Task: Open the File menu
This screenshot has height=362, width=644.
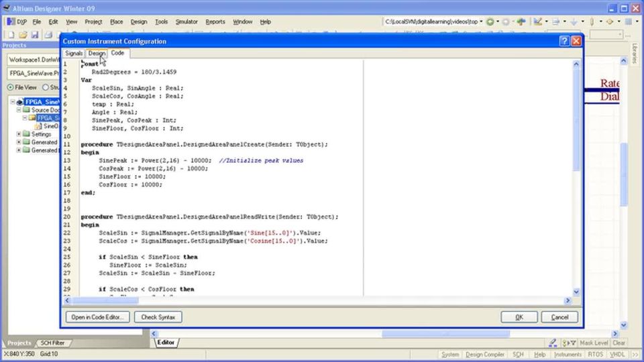Action: pos(36,21)
